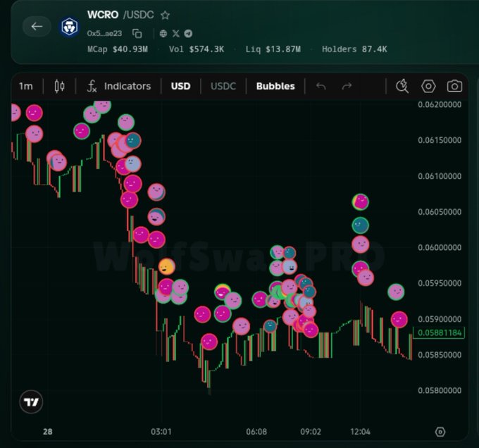Open the Telegram link icon
Image resolution: width=479 pixels, height=448 pixels.
tap(188, 33)
